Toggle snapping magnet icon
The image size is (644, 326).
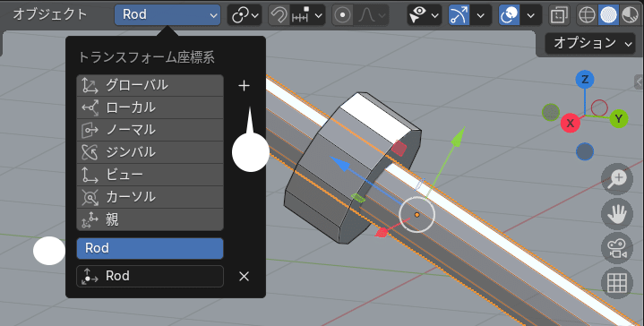tap(279, 15)
